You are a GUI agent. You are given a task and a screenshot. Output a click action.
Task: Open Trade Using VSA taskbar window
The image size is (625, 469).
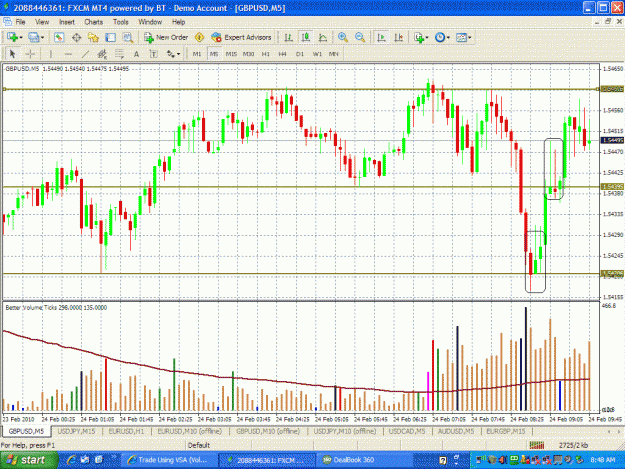pos(169,460)
